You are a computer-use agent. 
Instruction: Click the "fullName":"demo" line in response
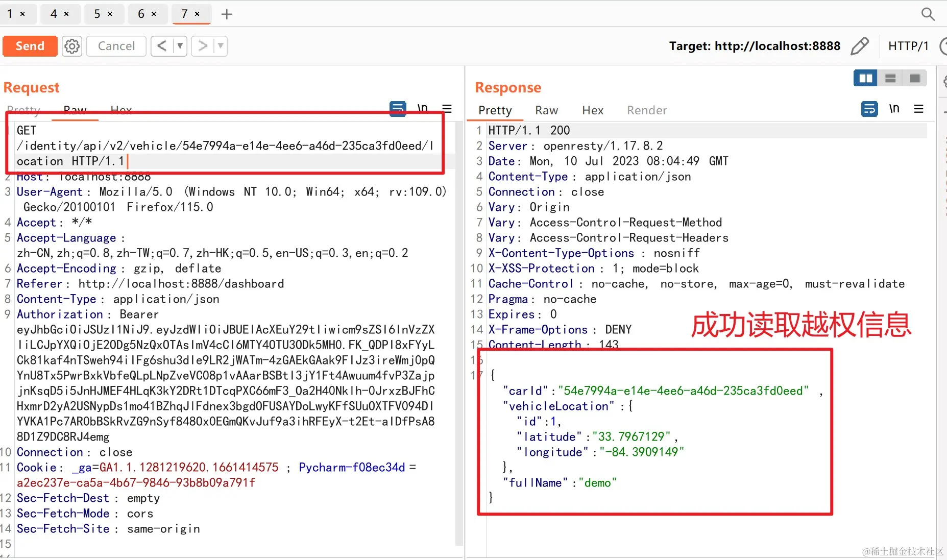click(x=560, y=483)
